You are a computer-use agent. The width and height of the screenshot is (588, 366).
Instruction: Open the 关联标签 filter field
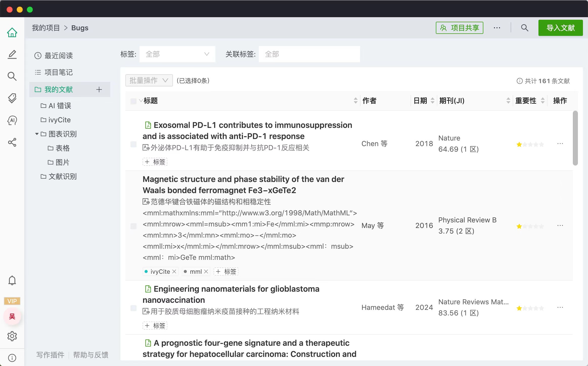[309, 54]
